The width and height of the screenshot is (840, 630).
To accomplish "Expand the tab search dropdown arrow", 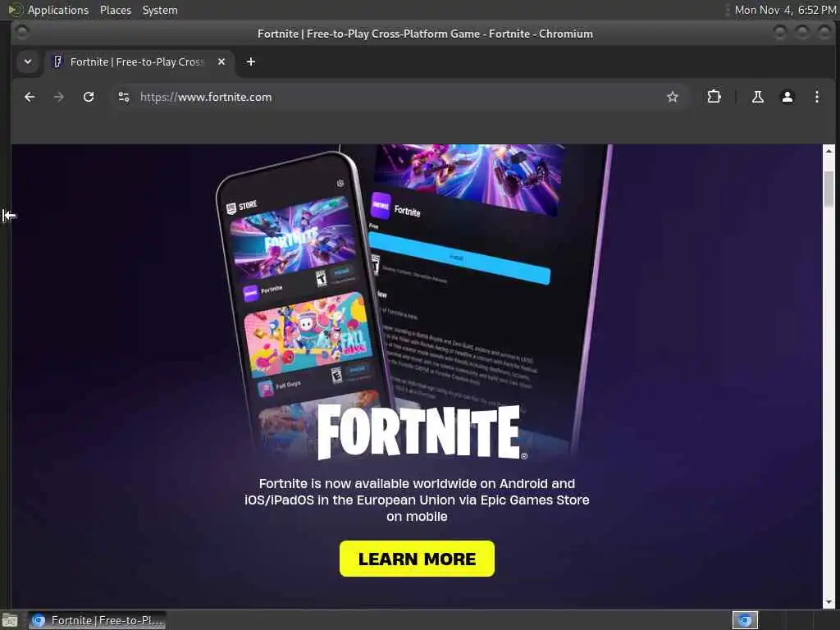I will pos(28,62).
